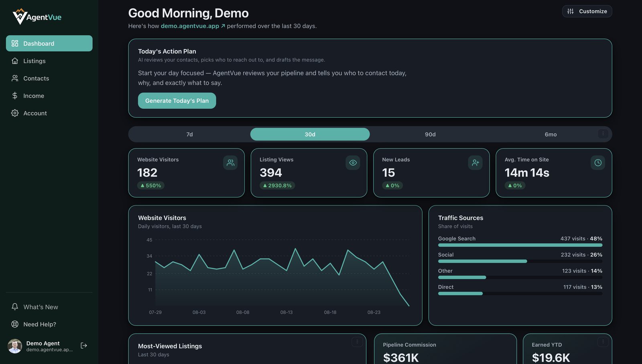Click the 232 visits · 26% text

pos(581,255)
